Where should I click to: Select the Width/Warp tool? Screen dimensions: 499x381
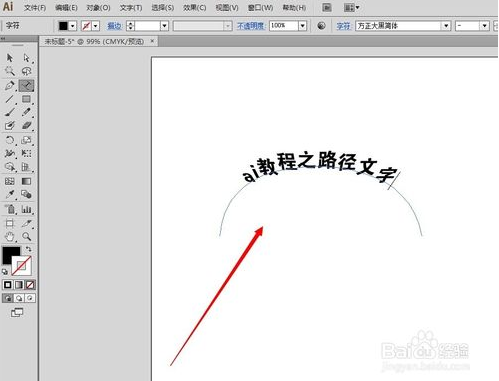point(10,153)
